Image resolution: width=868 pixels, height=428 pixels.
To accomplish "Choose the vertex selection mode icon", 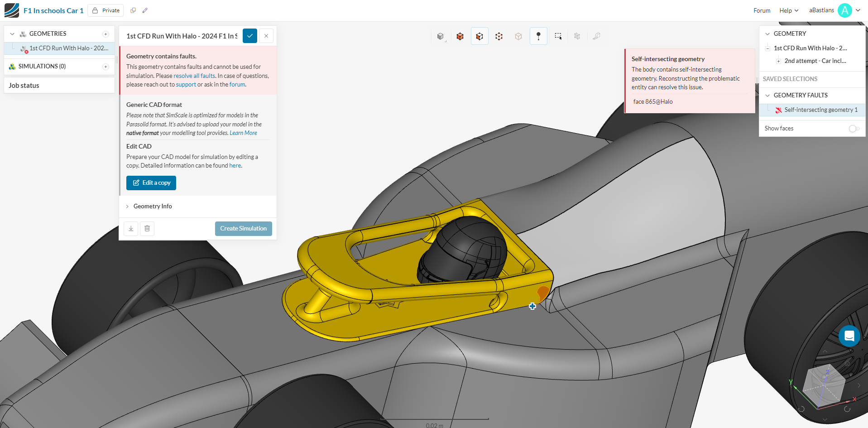I will click(518, 36).
